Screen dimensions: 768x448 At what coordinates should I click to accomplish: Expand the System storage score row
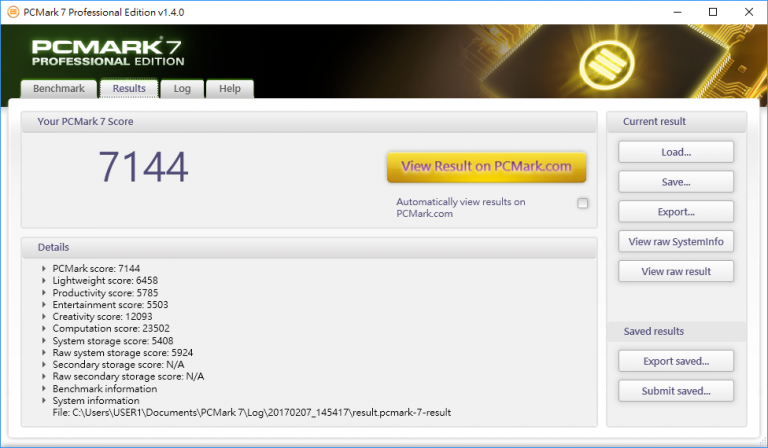(44, 341)
